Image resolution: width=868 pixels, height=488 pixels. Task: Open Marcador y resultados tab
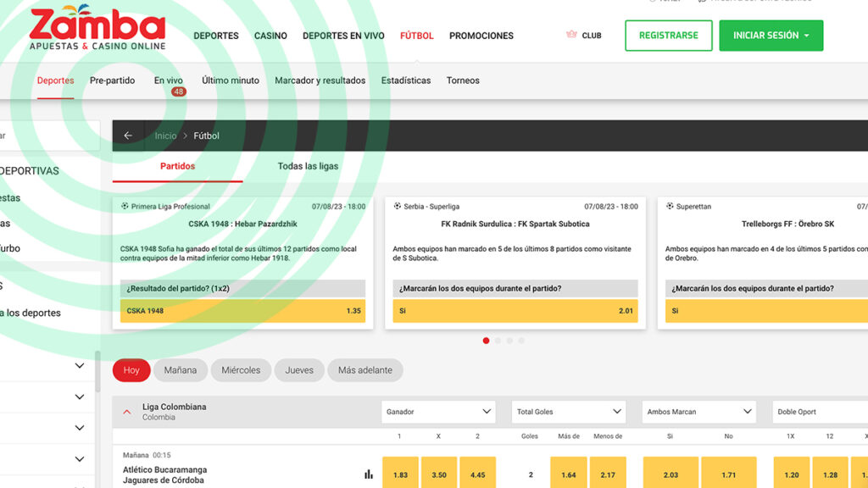pos(320,80)
